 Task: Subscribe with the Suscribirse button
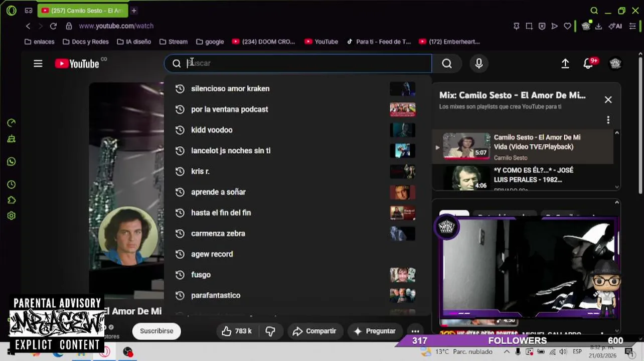[156, 331]
